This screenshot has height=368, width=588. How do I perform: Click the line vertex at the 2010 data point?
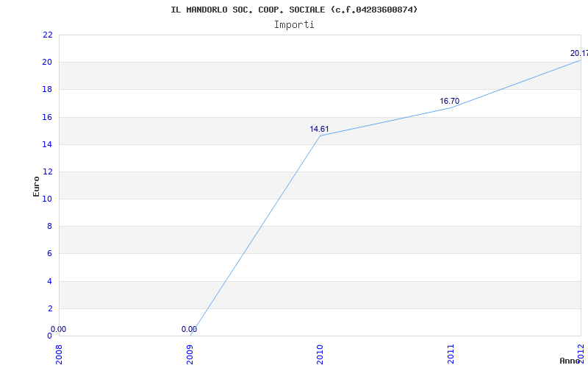(x=320, y=136)
